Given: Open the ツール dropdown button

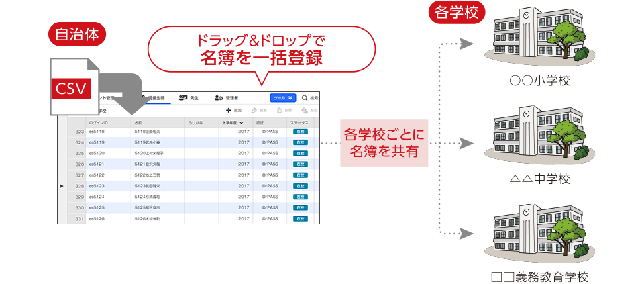Looking at the screenshot, I should pos(282,97).
